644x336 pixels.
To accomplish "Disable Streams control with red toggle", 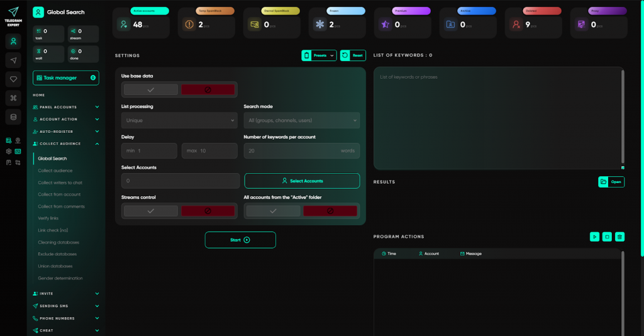I will click(x=208, y=211).
